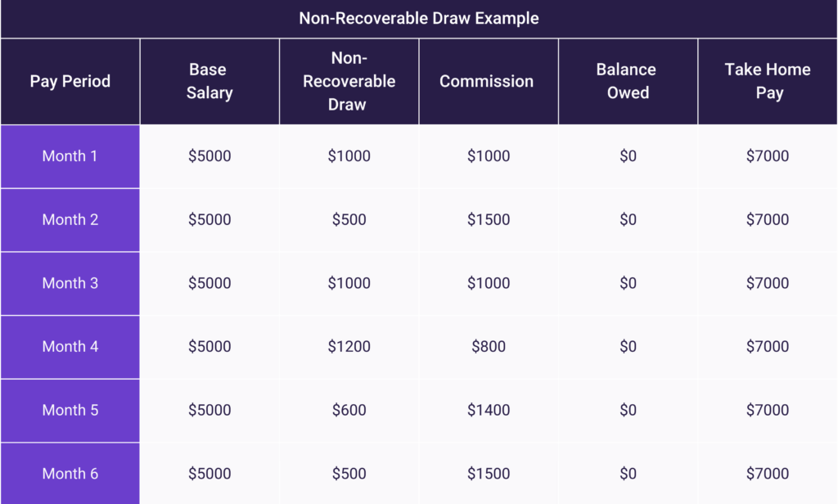Click the Commission column header
Screen dimensions: 838x504
[487, 81]
